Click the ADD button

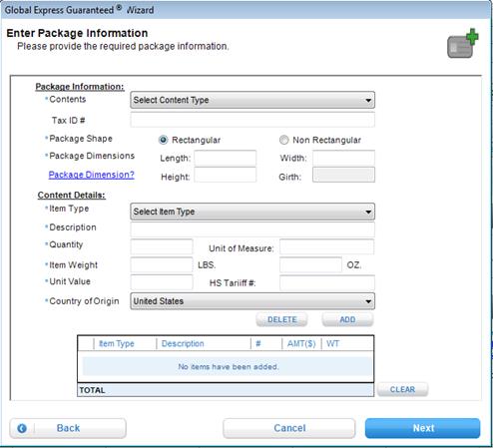347,319
